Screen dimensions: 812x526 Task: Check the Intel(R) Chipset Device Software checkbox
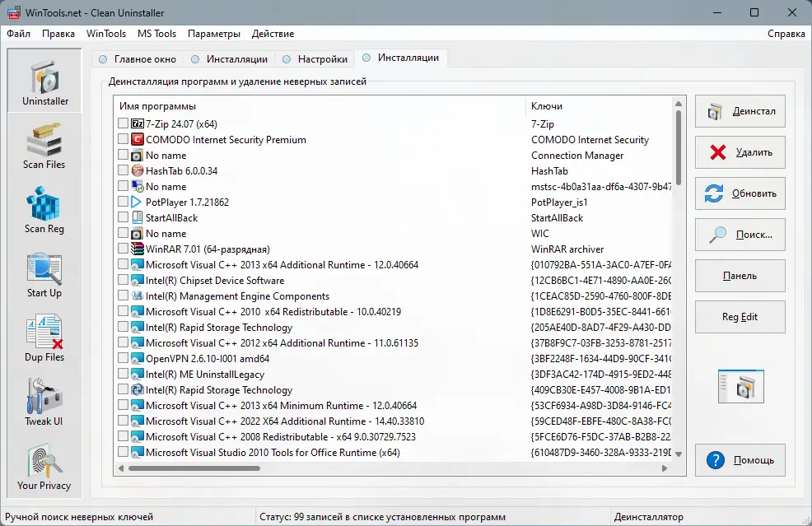(x=123, y=280)
